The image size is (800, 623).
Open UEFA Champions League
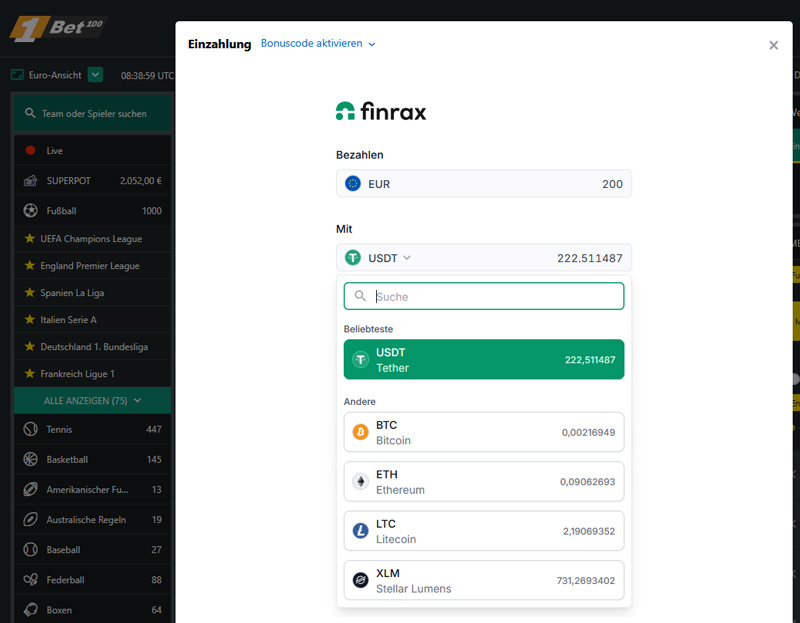93,238
